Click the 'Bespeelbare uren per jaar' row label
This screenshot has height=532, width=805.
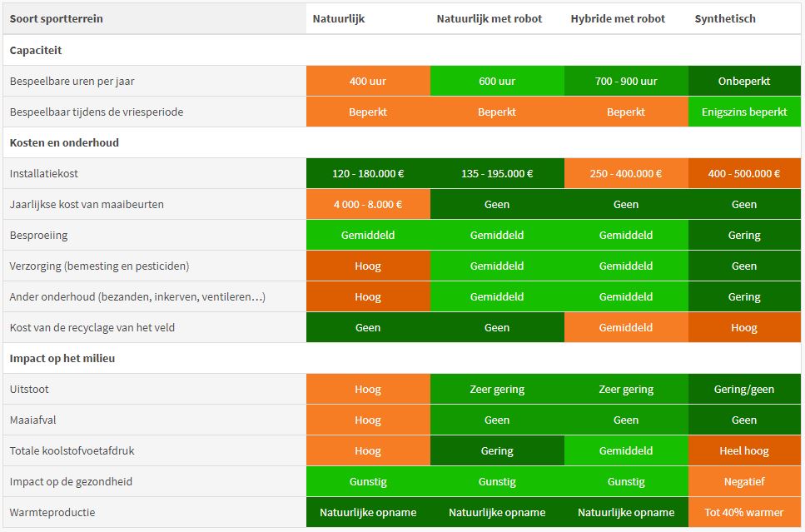tap(155, 81)
